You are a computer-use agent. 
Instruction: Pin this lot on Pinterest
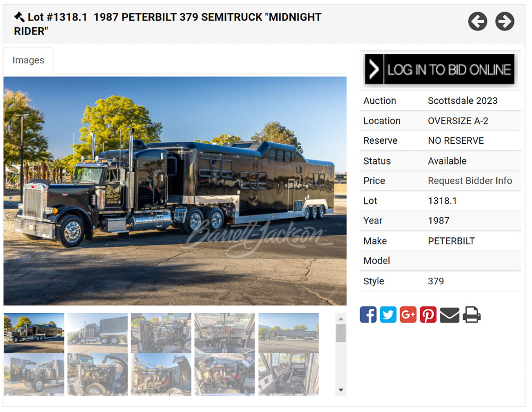[428, 315]
